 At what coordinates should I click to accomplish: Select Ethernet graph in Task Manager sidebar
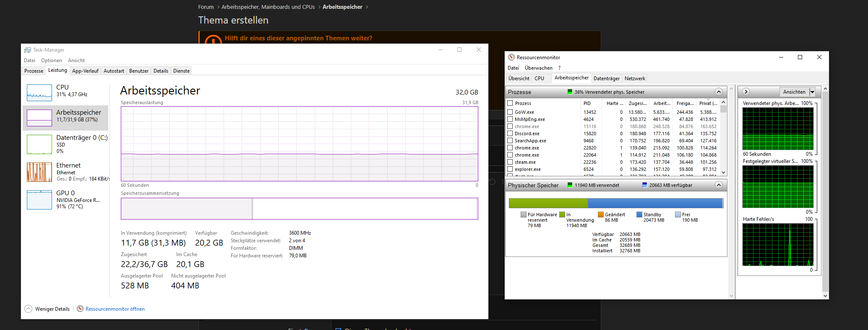[39, 172]
